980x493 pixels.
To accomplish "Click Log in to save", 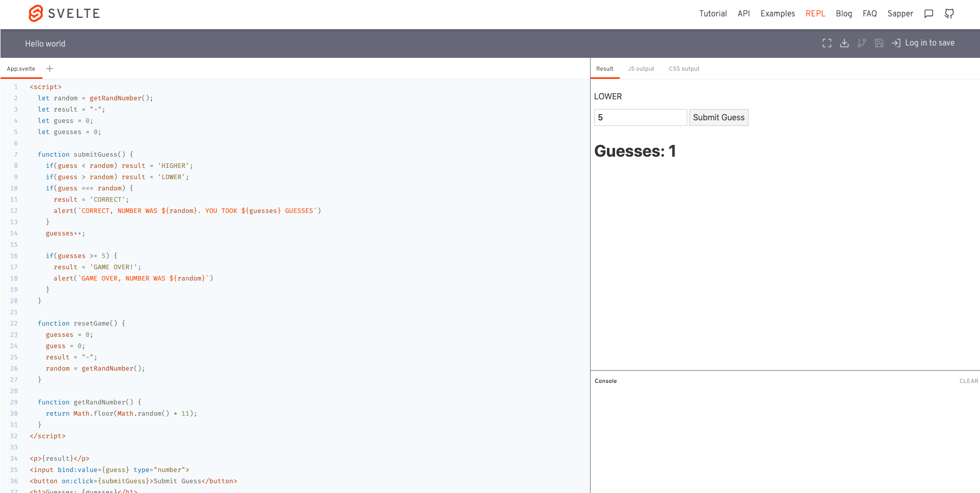I will click(929, 43).
